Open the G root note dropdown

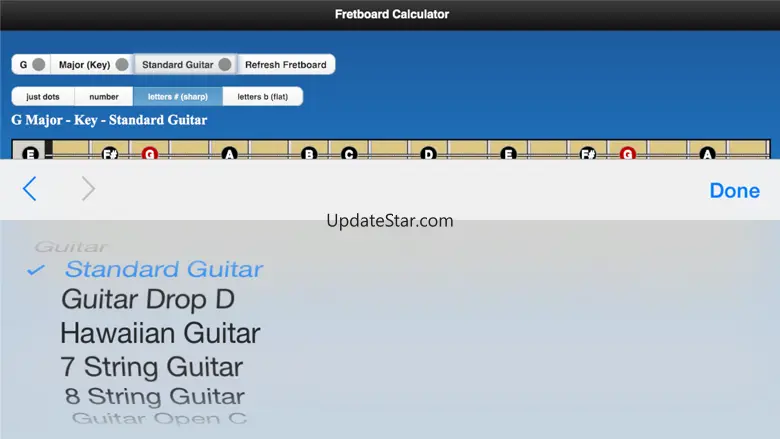coord(31,65)
